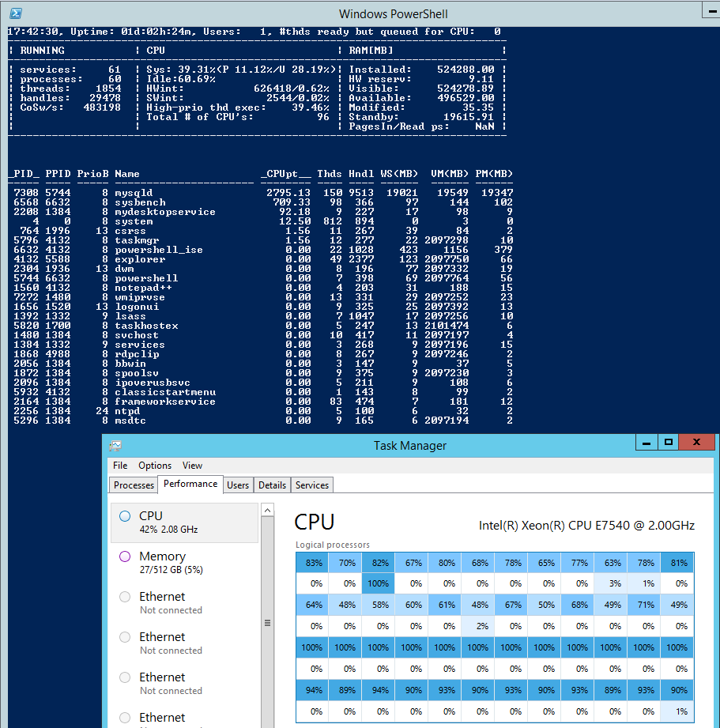This screenshot has height=728, width=720.
Task: Select the Performance tab
Action: click(x=190, y=484)
